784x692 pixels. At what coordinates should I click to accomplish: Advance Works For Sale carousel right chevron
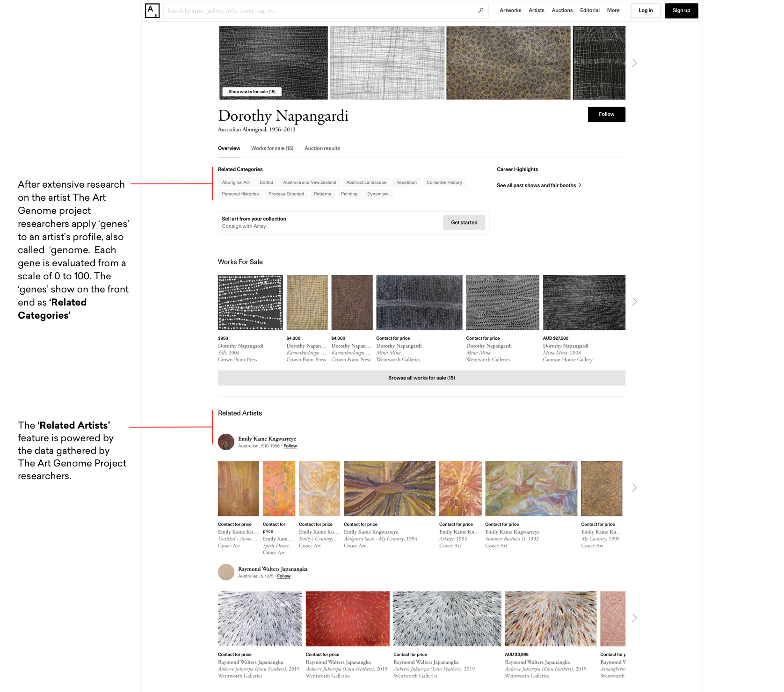point(634,302)
